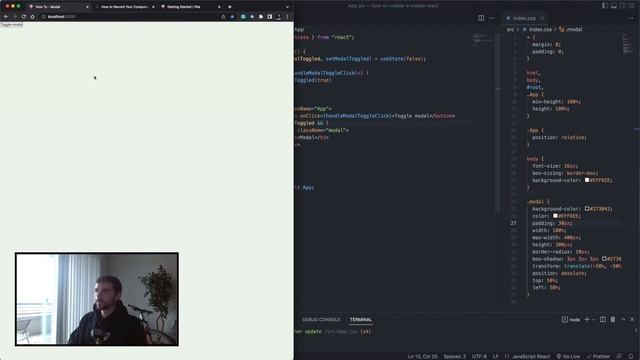
Task: Reload the localhost page
Action: 24,17
